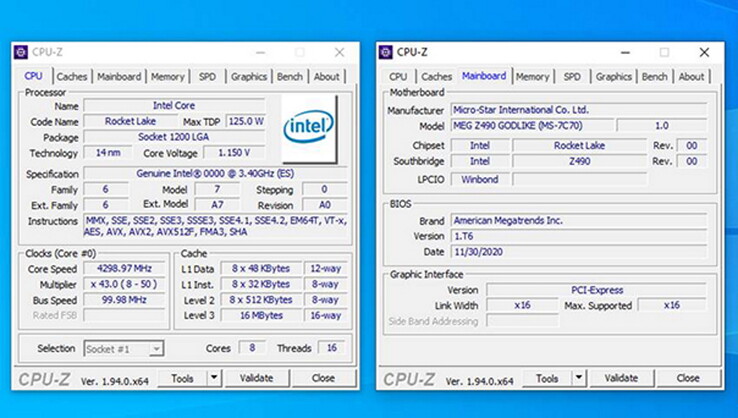The width and height of the screenshot is (738, 418).
Task: Open the Memory tab in left CPU-Z window
Action: [168, 76]
